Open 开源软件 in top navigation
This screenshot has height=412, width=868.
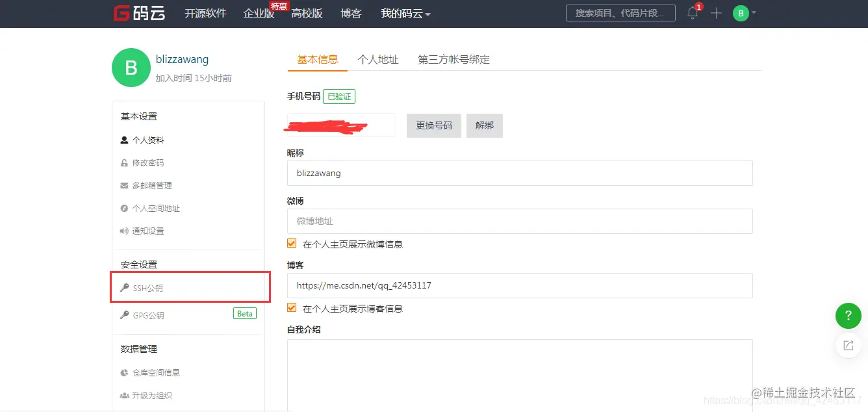(x=205, y=13)
